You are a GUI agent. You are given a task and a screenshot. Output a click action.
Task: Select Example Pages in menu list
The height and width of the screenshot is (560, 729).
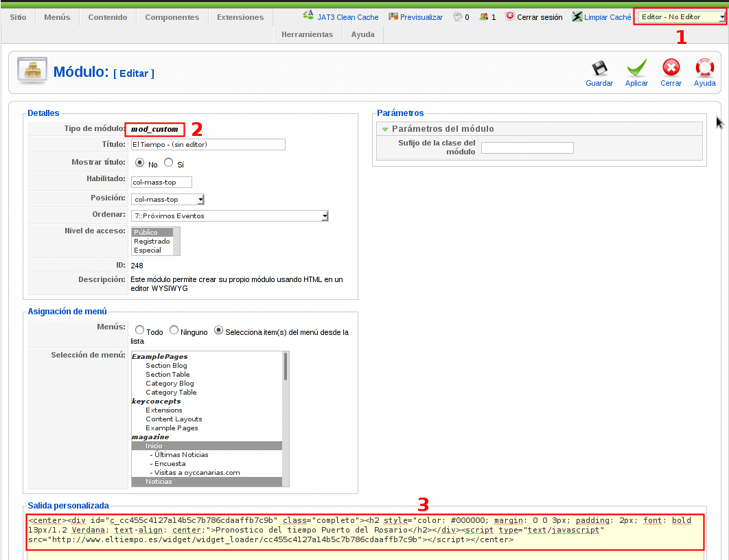(207, 428)
